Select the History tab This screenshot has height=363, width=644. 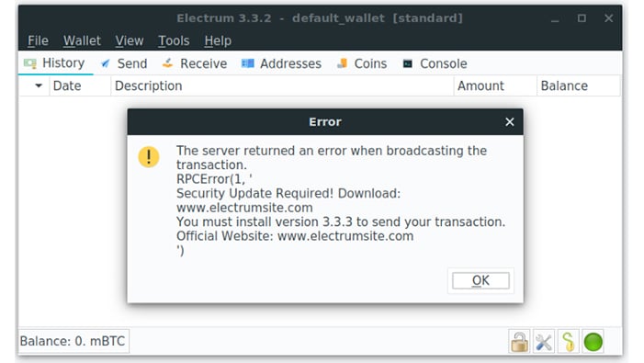(x=54, y=63)
